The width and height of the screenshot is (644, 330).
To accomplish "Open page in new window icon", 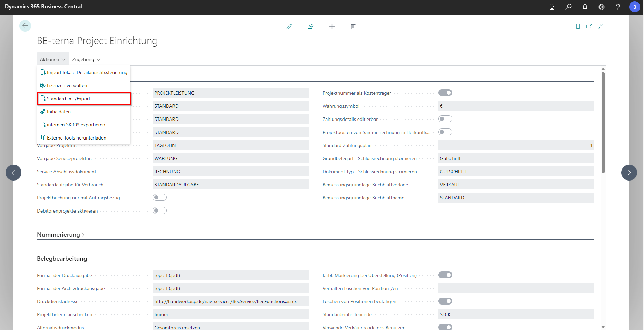I will [589, 27].
